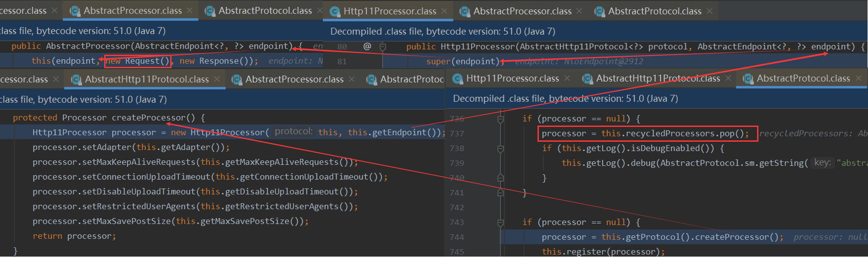Collapse the code block at line 736
The width and height of the screenshot is (868, 257).
click(x=500, y=119)
